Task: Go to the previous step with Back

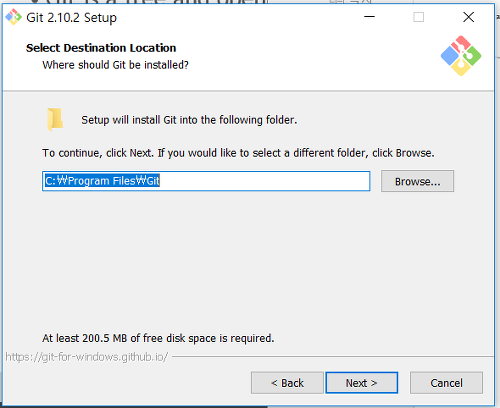Action: (287, 383)
